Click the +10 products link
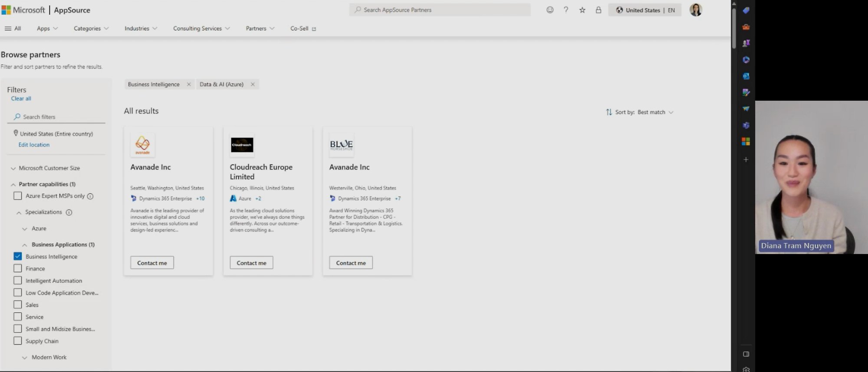This screenshot has height=372, width=868. [200, 199]
